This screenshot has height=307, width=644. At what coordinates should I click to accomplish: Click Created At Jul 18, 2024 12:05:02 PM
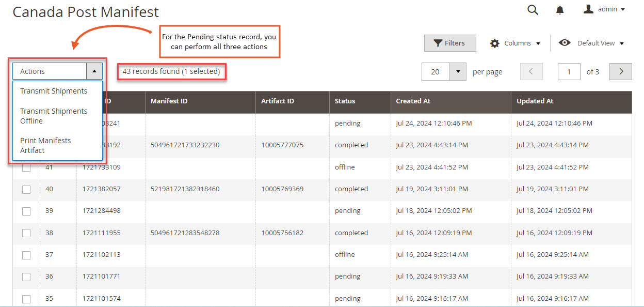coord(434,211)
